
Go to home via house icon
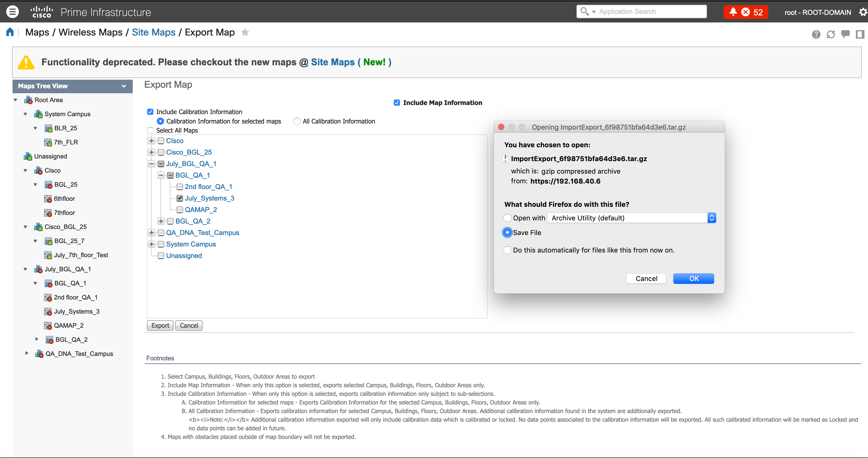(10, 32)
